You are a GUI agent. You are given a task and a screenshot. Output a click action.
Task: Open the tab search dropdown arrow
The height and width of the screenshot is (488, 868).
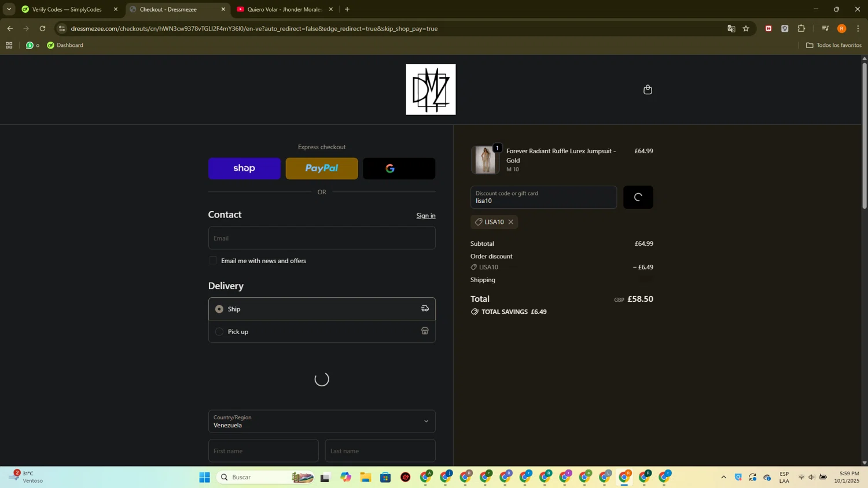coord(9,9)
